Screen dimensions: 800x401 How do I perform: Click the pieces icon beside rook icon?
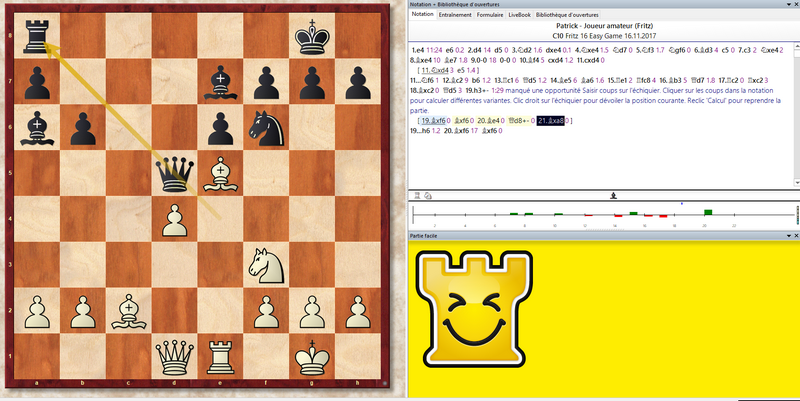coord(428,195)
